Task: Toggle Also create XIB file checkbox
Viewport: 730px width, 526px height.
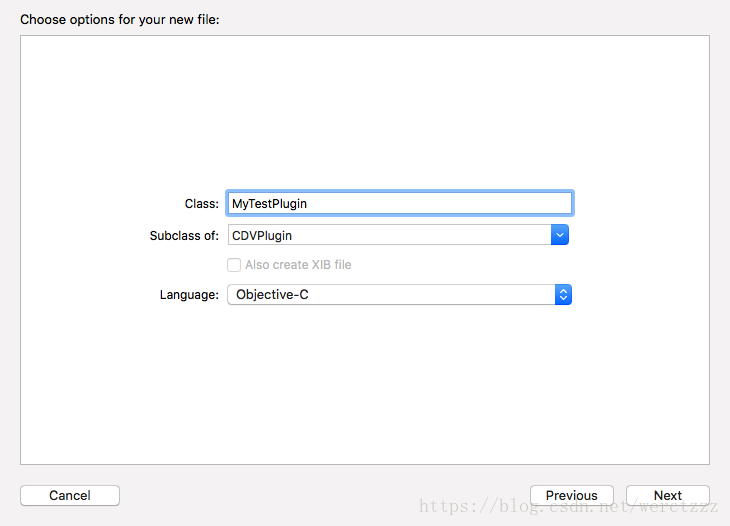Action: [234, 265]
